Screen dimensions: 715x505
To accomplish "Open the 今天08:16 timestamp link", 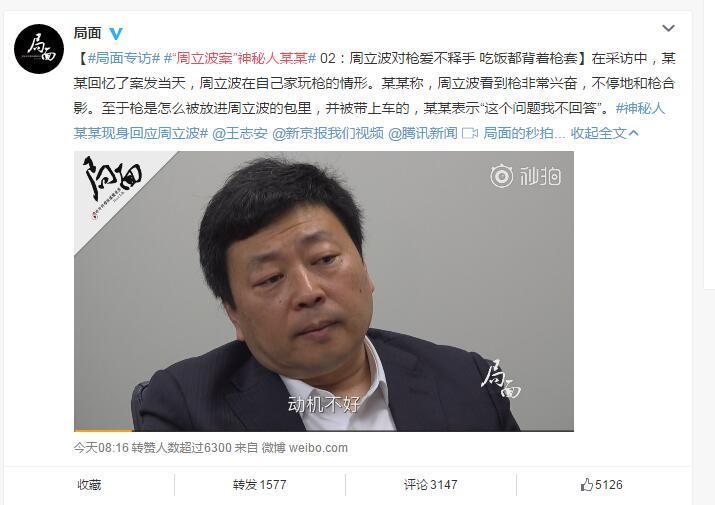I will click(x=101, y=448).
